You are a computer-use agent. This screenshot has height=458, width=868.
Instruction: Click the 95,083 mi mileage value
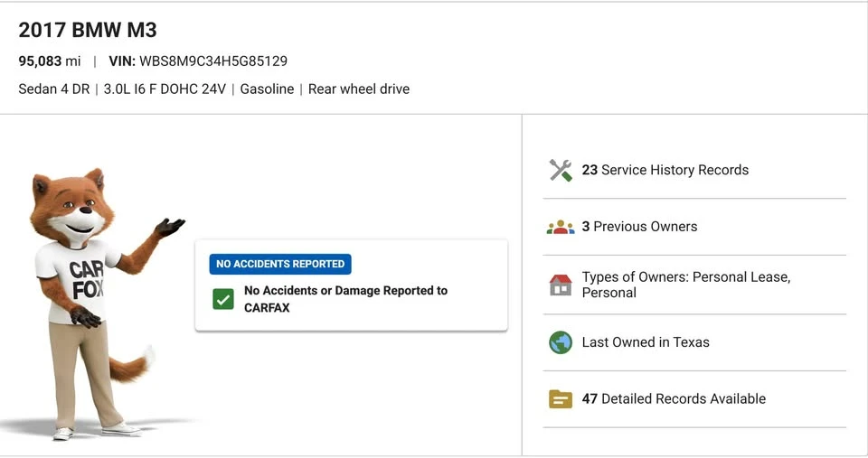(49, 61)
